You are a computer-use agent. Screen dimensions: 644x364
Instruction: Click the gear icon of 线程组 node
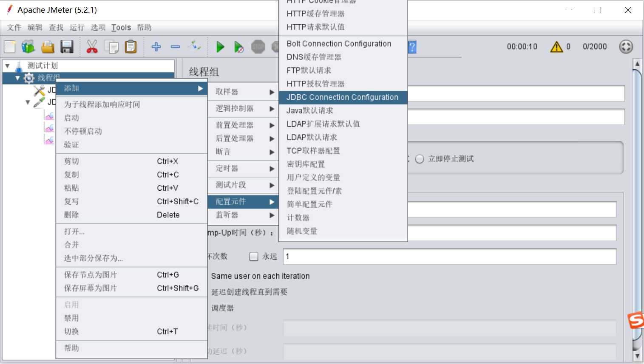[x=29, y=78]
